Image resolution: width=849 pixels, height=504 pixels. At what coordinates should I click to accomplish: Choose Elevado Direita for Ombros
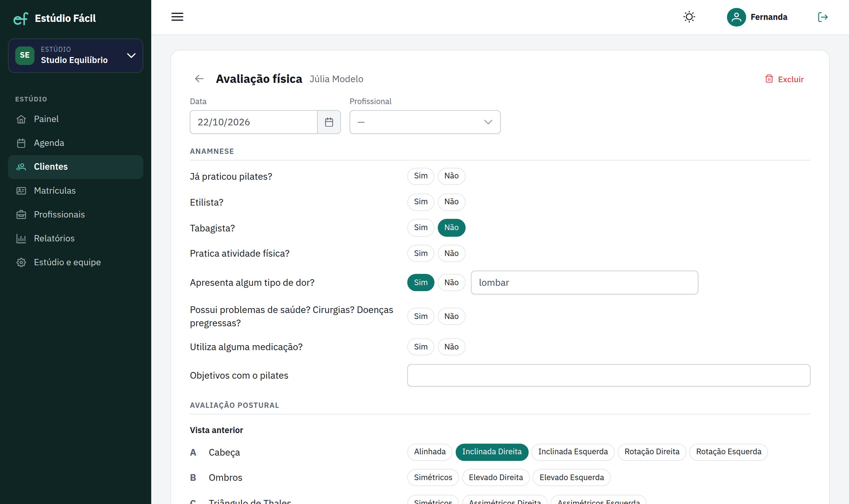pos(495,477)
